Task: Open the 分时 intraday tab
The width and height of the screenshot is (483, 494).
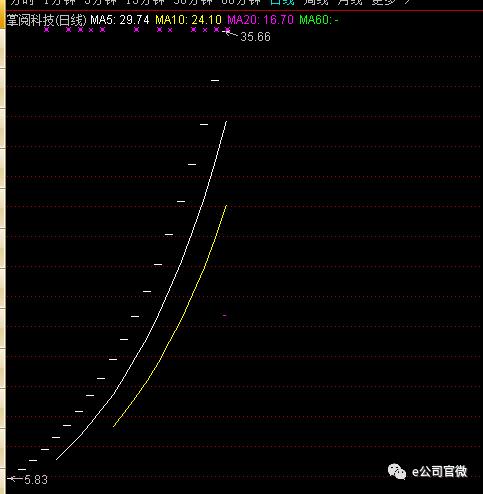Action: click(x=22, y=2)
